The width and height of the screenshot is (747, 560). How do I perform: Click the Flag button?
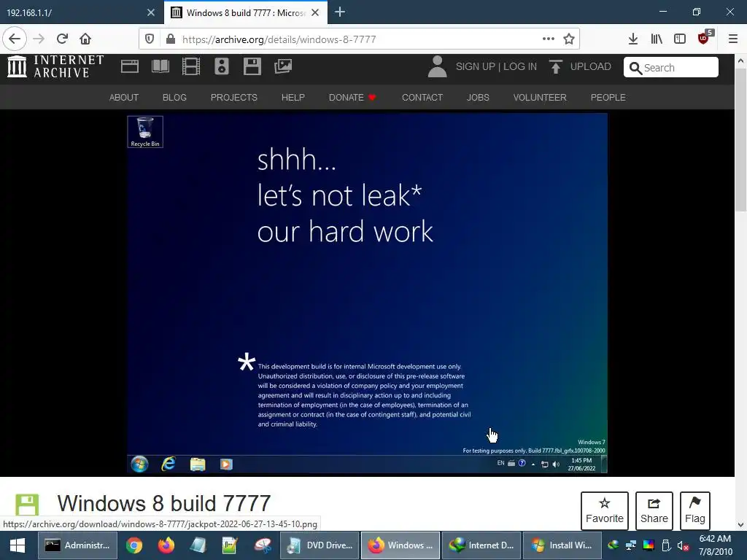(695, 511)
